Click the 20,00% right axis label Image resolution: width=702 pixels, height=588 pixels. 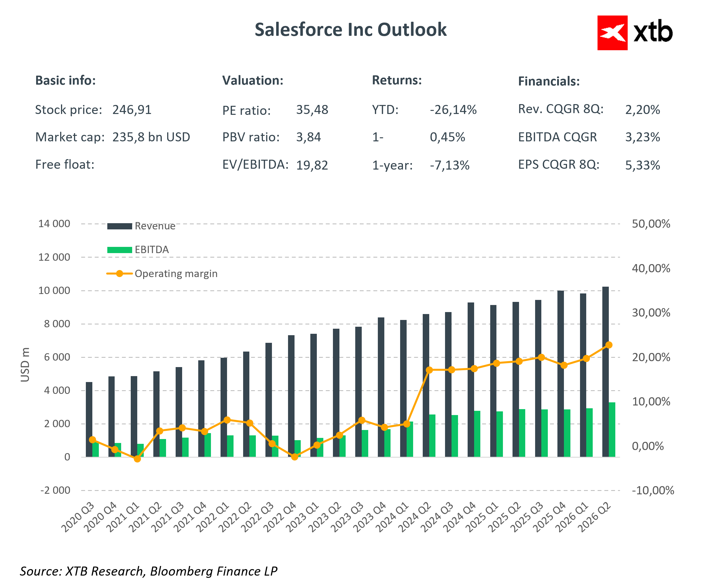point(651,357)
